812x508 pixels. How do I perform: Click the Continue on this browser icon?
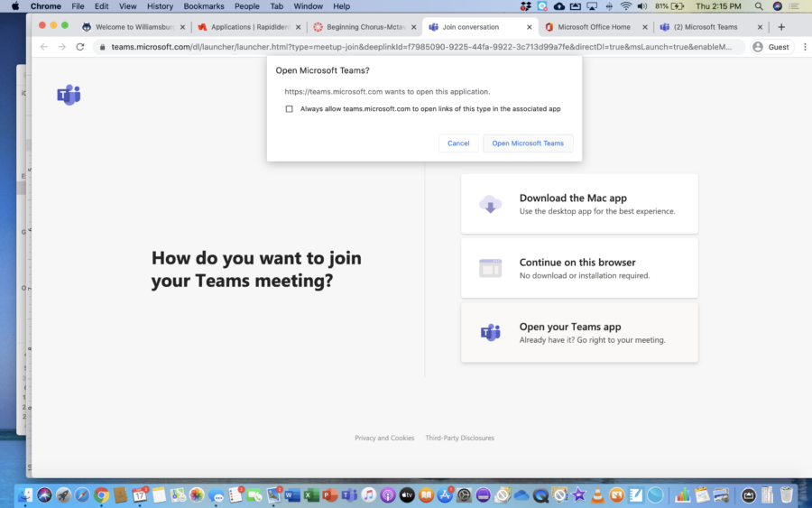[x=490, y=268]
